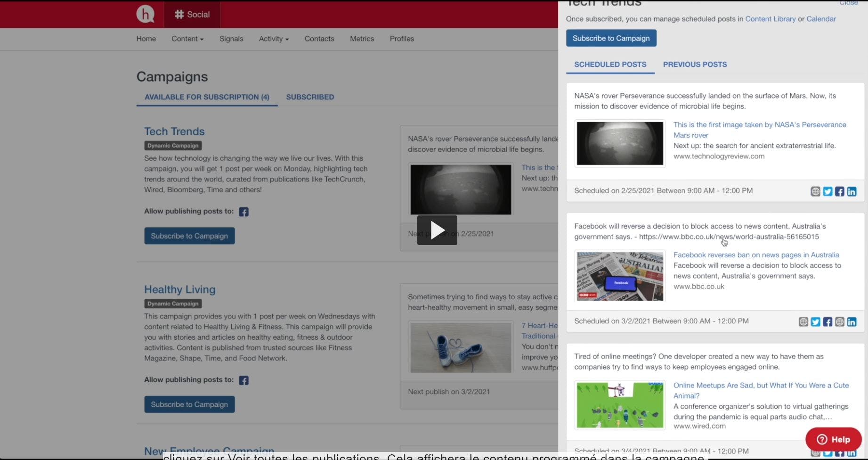The width and height of the screenshot is (868, 460).
Task: Click 'Scheduled on 3/2/2021' time text
Action: tap(661, 321)
